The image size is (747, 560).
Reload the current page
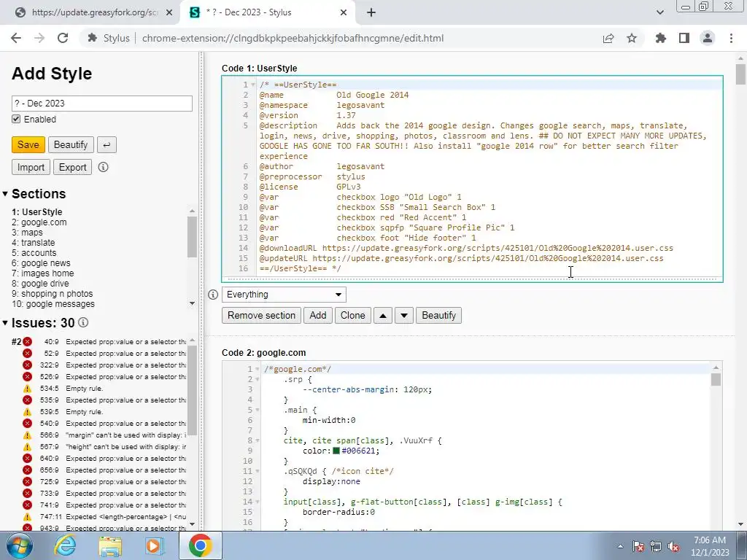pyautogui.click(x=63, y=38)
